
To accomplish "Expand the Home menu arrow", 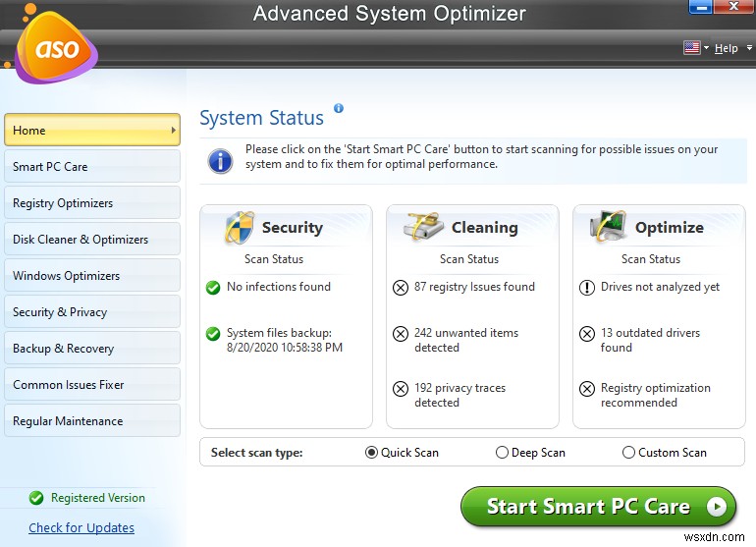I will (174, 130).
